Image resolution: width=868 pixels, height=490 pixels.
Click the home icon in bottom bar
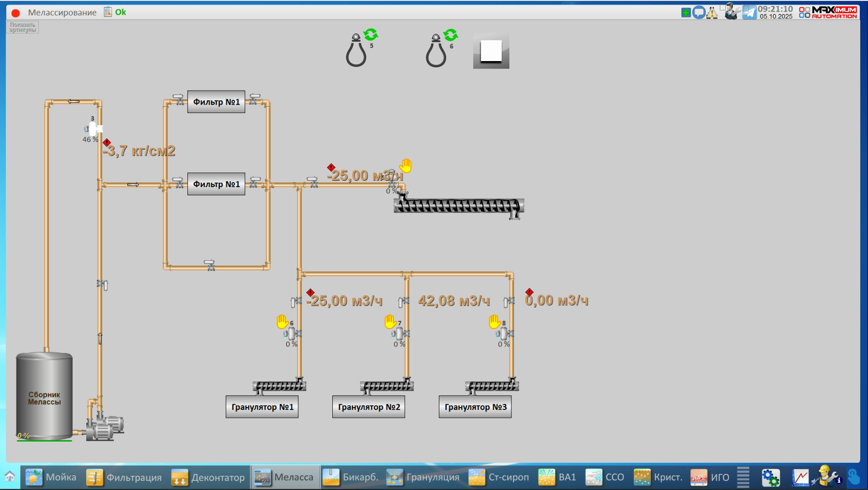pos(10,477)
